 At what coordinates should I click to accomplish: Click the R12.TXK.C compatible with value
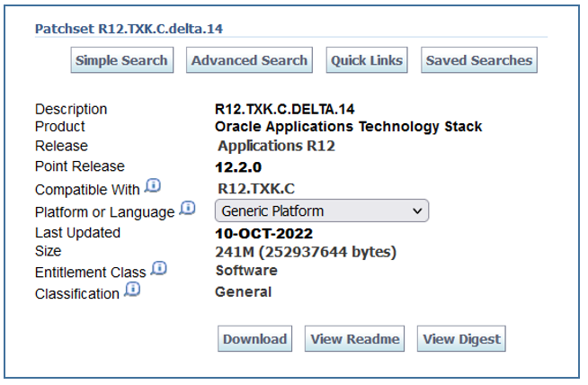[x=256, y=189]
